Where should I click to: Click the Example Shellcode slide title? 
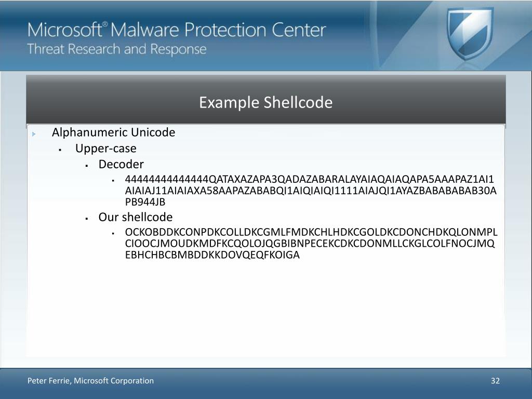click(265, 102)
